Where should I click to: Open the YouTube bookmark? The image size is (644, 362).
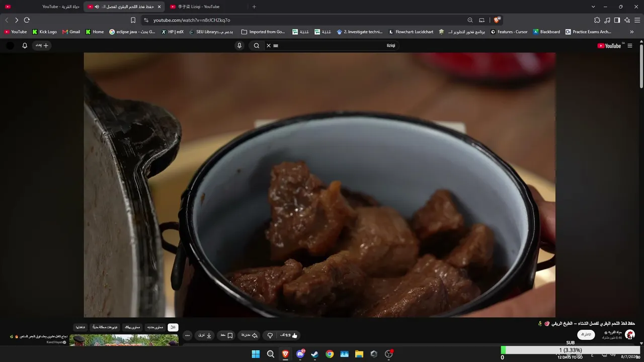coord(16,32)
